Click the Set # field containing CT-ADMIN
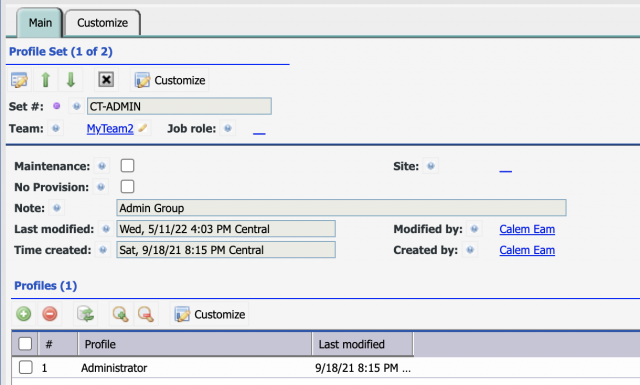This screenshot has width=640, height=385. [x=179, y=106]
